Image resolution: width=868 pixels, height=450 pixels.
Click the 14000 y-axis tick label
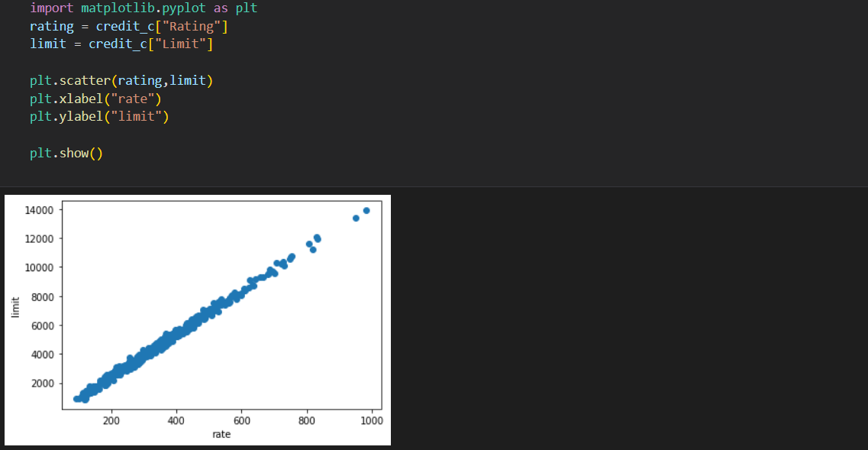(x=39, y=210)
